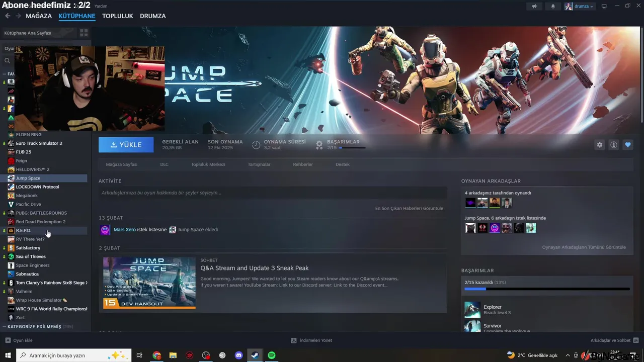Go back with the left arrow
The width and height of the screenshot is (644, 362).
coord(8,16)
